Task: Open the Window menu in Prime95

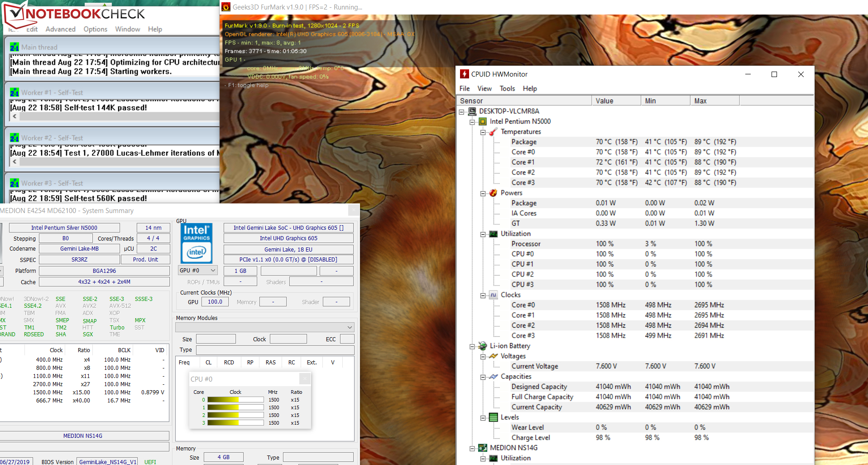Action: click(x=128, y=29)
